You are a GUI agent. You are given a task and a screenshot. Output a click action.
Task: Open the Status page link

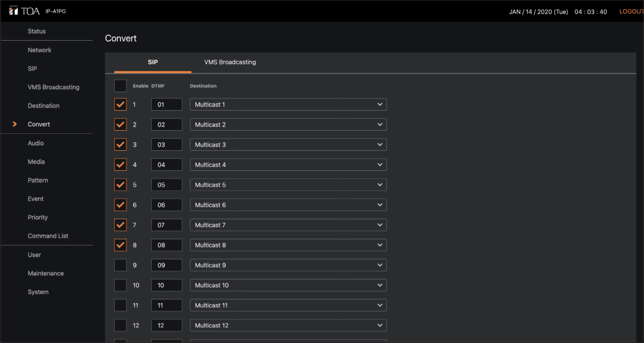pyautogui.click(x=36, y=31)
